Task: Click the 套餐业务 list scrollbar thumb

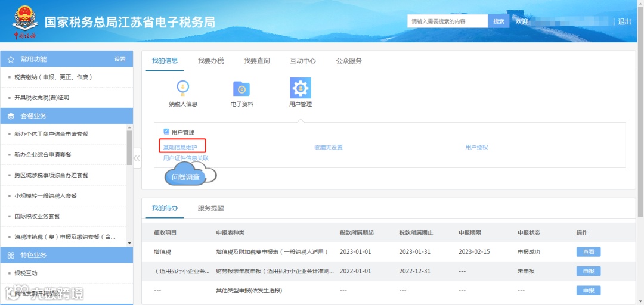Action: tap(130, 148)
